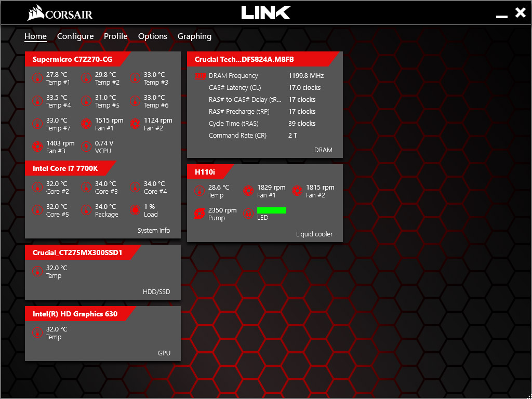Screen dimensions: 532x399
Task: Go to the Graphing tab
Action: pos(194,36)
